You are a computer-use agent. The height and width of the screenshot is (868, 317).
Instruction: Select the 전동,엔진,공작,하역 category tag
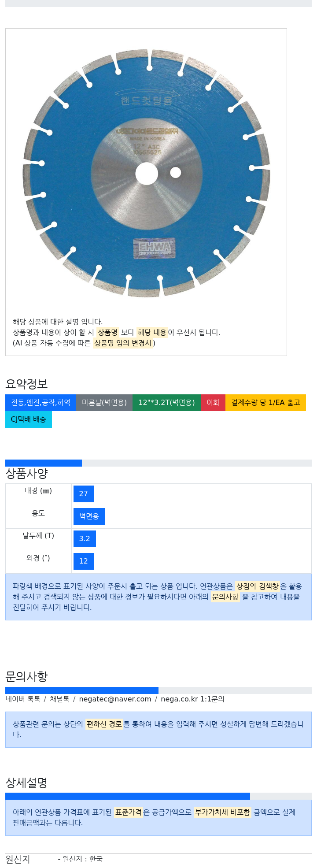click(41, 403)
